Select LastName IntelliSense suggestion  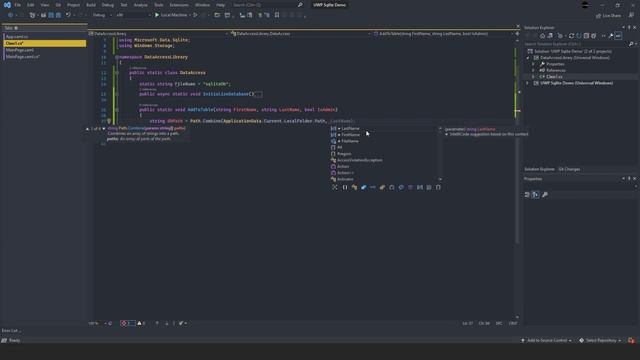coord(384,129)
